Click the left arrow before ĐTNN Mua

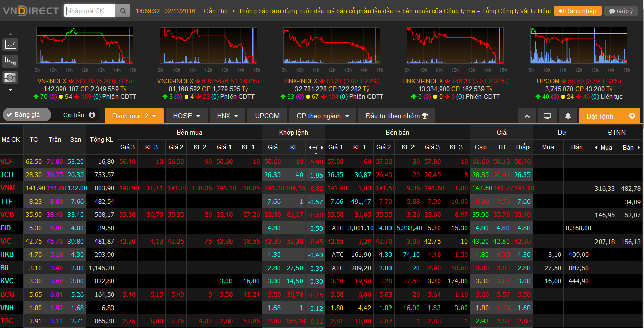point(596,148)
